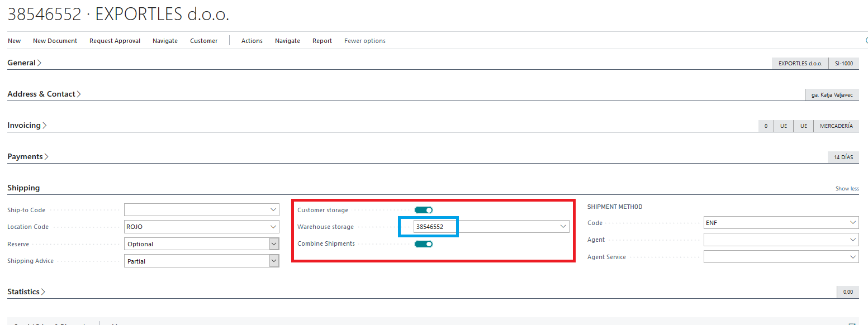
Task: Click the first UE value in Invoicing
Action: point(784,126)
